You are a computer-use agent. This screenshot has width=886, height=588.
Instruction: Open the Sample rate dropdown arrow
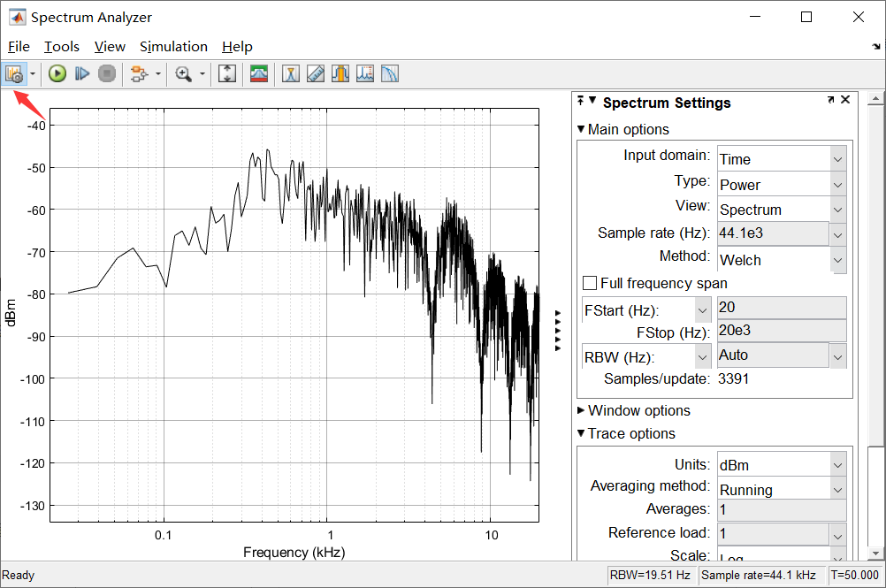point(838,234)
